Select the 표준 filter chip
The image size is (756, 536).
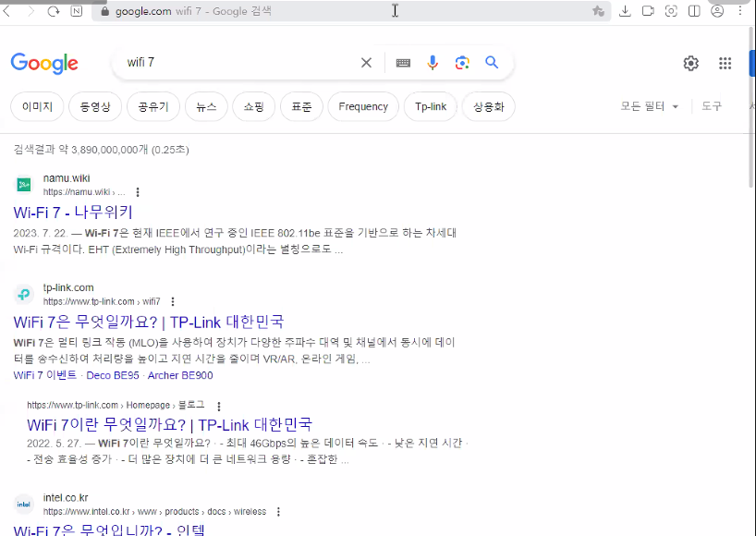click(301, 106)
